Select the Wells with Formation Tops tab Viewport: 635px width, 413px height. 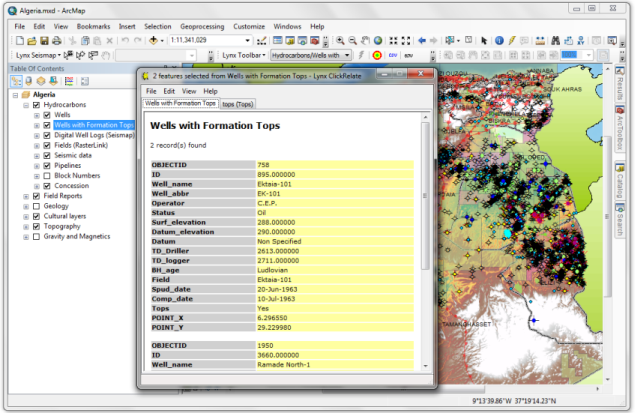pos(181,104)
